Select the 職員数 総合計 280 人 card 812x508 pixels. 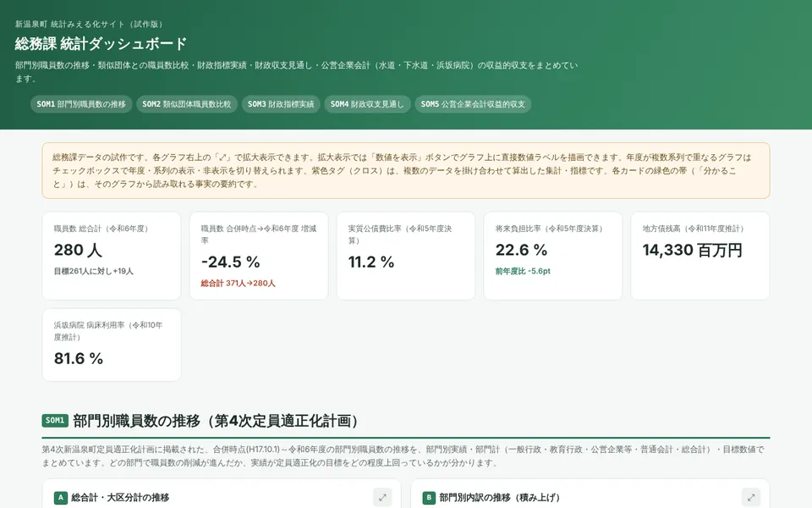[x=112, y=256]
